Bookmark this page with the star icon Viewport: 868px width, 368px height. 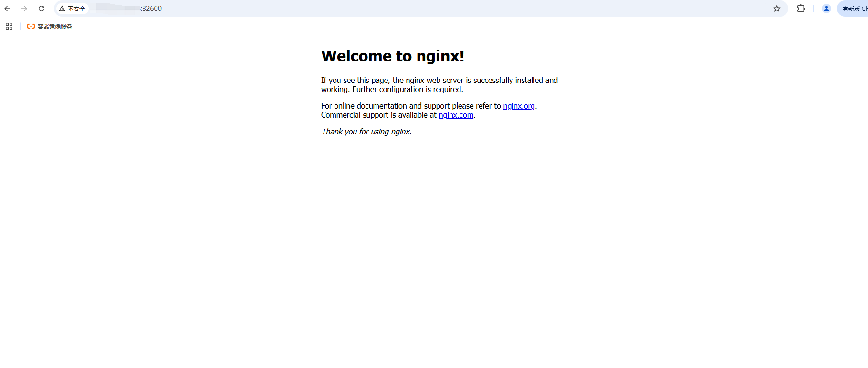tap(777, 9)
